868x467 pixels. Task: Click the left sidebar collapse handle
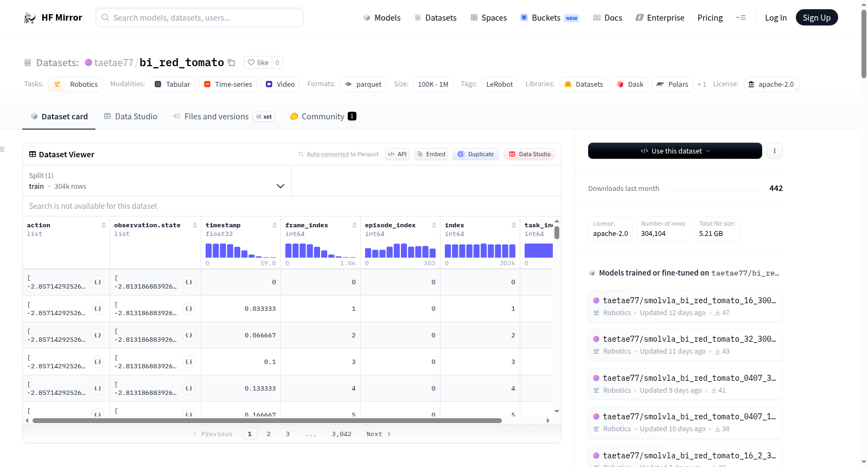click(3, 149)
